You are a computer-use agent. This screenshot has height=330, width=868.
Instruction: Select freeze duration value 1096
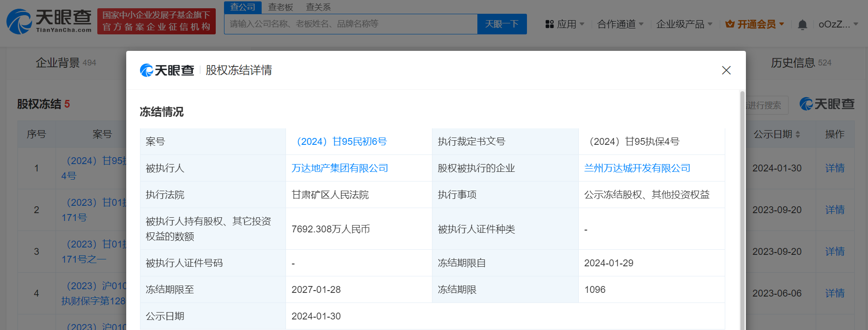pos(595,290)
